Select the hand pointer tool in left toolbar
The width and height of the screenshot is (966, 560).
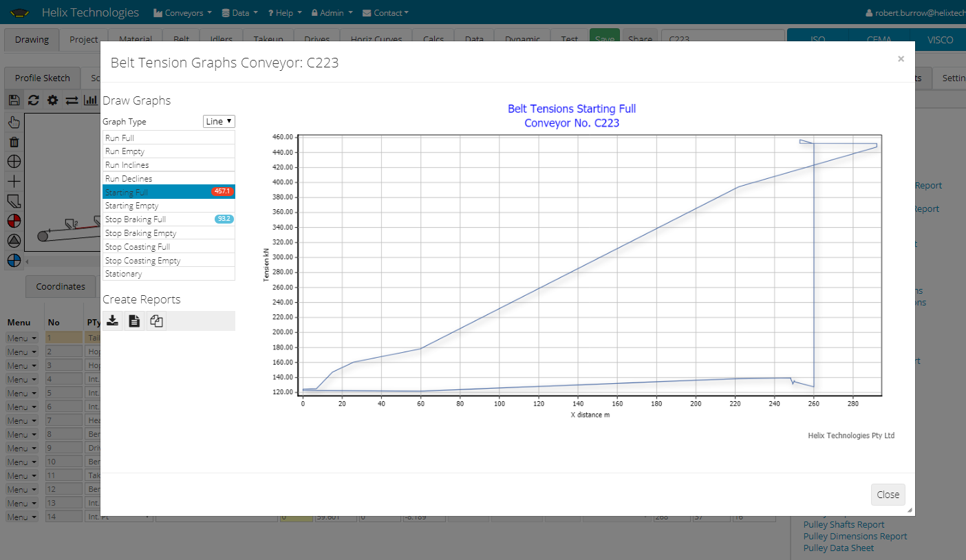(x=14, y=122)
